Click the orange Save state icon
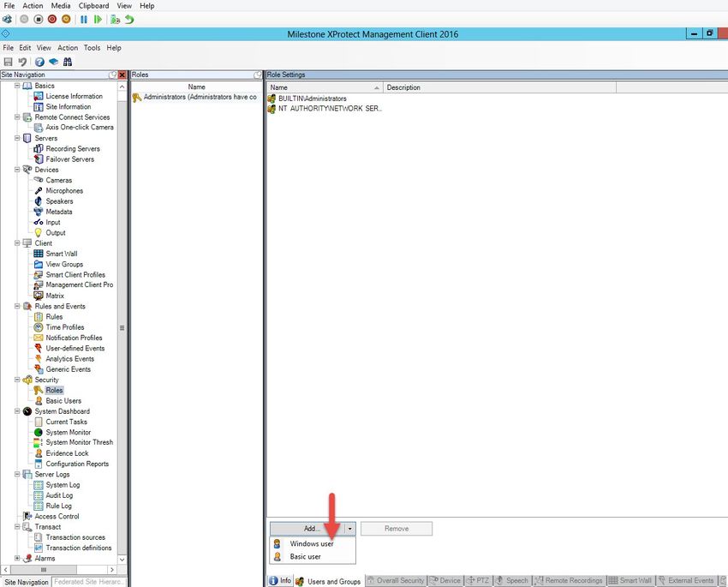Image resolution: width=728 pixels, height=587 pixels. point(67,20)
